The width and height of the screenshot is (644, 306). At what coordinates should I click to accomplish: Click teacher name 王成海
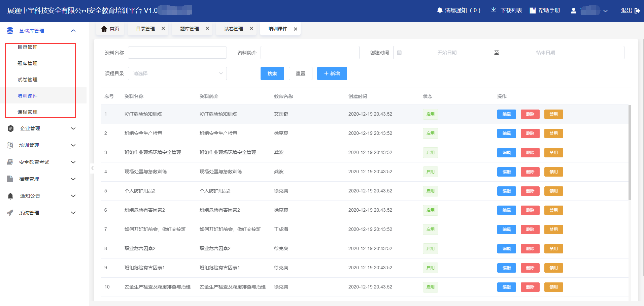(281, 229)
